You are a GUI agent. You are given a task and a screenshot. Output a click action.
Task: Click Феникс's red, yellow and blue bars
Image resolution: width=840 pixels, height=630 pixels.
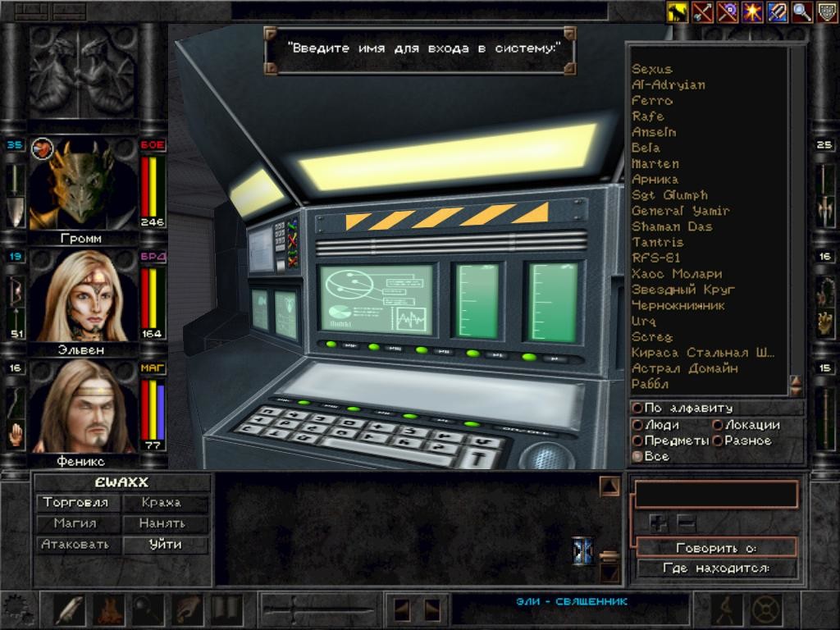pos(152,409)
